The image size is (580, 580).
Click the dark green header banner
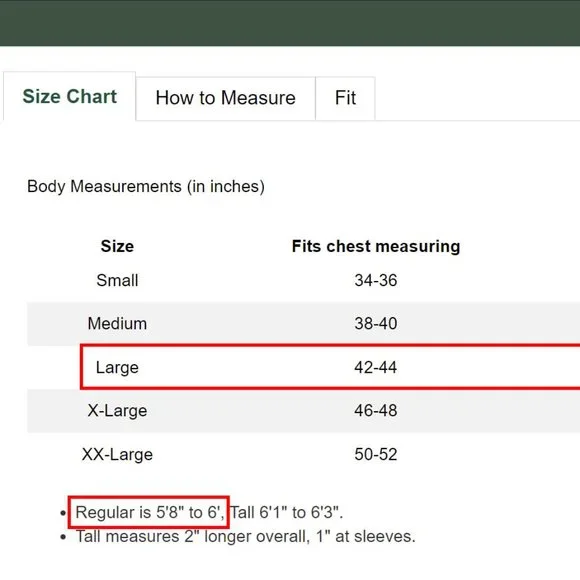tap(290, 23)
